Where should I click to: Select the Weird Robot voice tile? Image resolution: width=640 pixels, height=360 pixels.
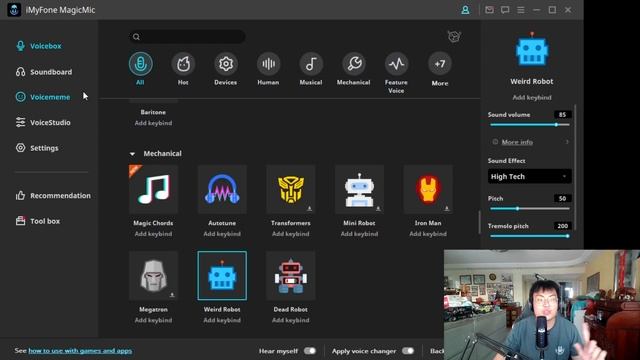pyautogui.click(x=222, y=276)
